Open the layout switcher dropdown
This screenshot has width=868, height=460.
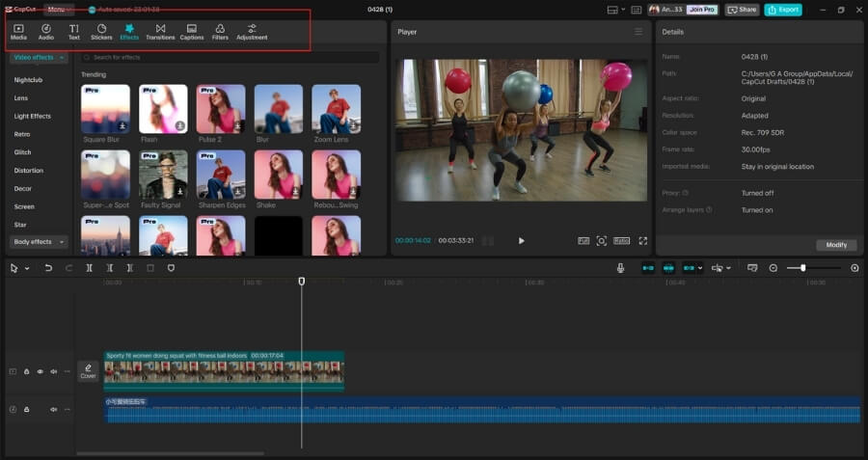(x=615, y=10)
